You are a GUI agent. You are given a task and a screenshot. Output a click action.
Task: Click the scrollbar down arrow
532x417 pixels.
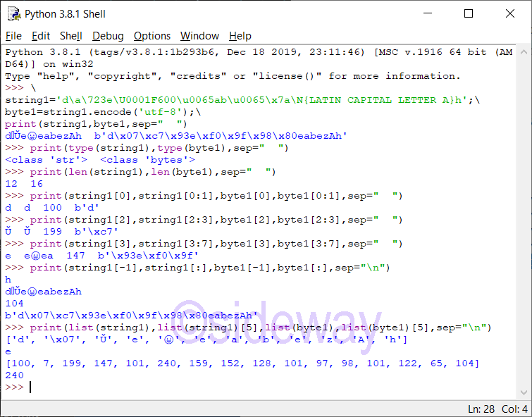click(524, 392)
